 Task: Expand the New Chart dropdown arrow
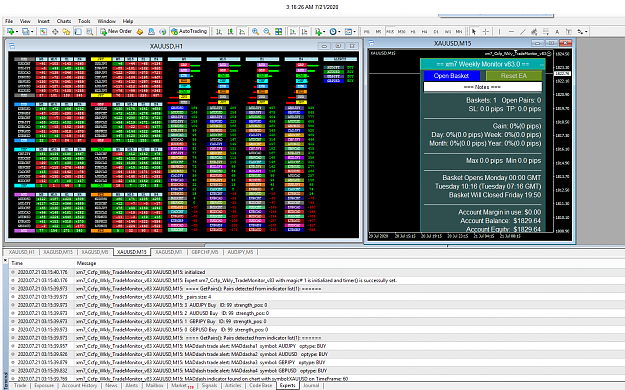click(17, 32)
